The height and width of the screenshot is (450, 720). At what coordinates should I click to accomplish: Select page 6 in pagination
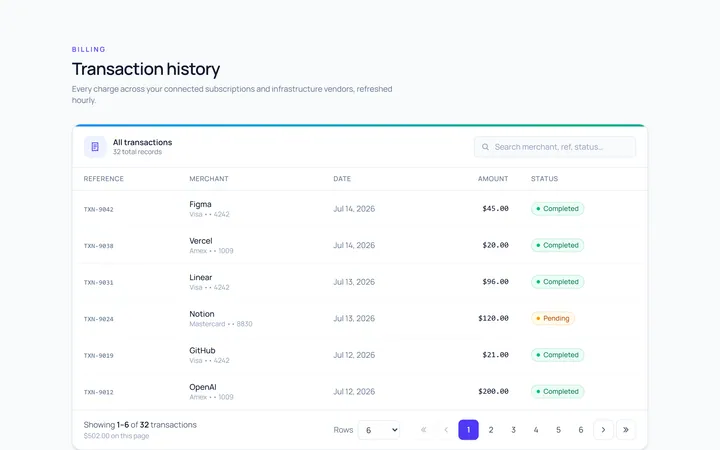tap(581, 430)
